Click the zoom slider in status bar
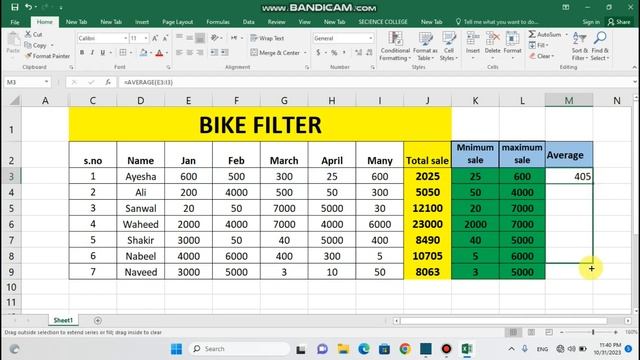 pos(589,332)
